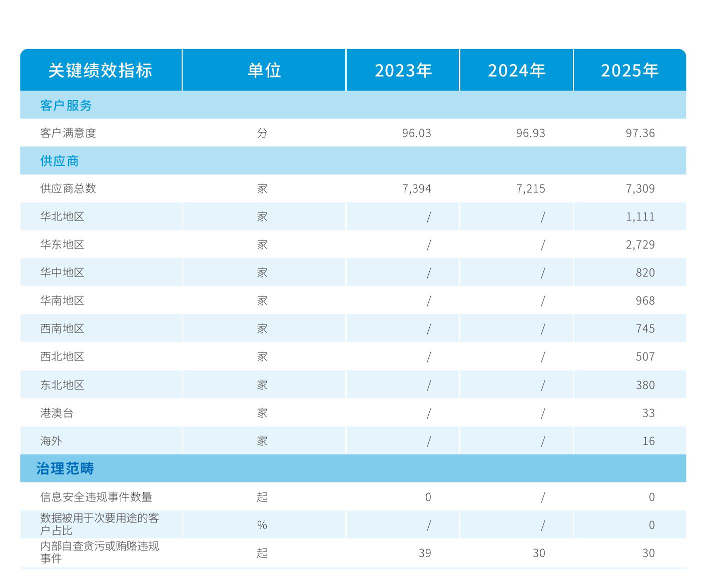
Task: Click the 2023年 slash in 海外 row
Action: [429, 441]
